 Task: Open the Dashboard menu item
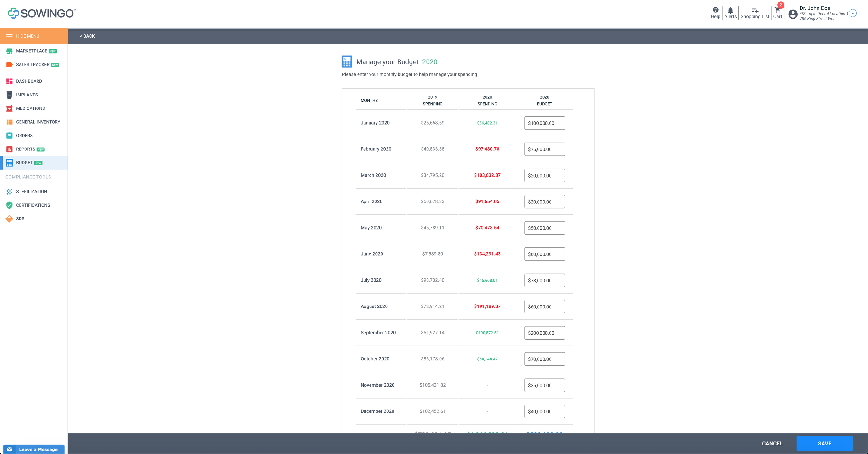[34, 81]
